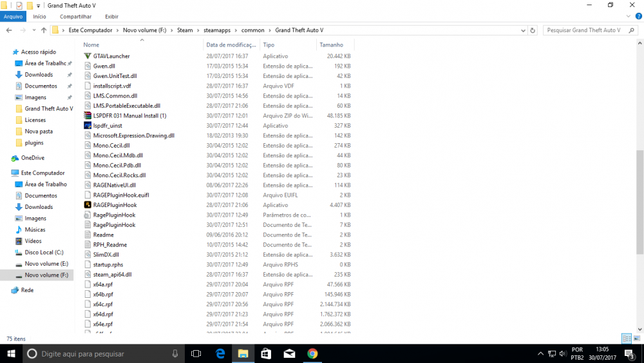Open Downloads in Quick Access
This screenshot has height=363, width=644.
tap(39, 74)
